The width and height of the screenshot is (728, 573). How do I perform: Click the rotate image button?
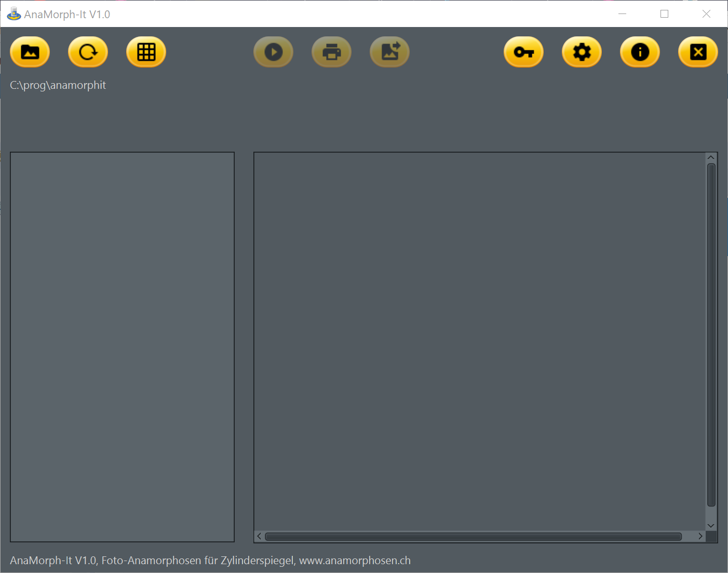88,52
